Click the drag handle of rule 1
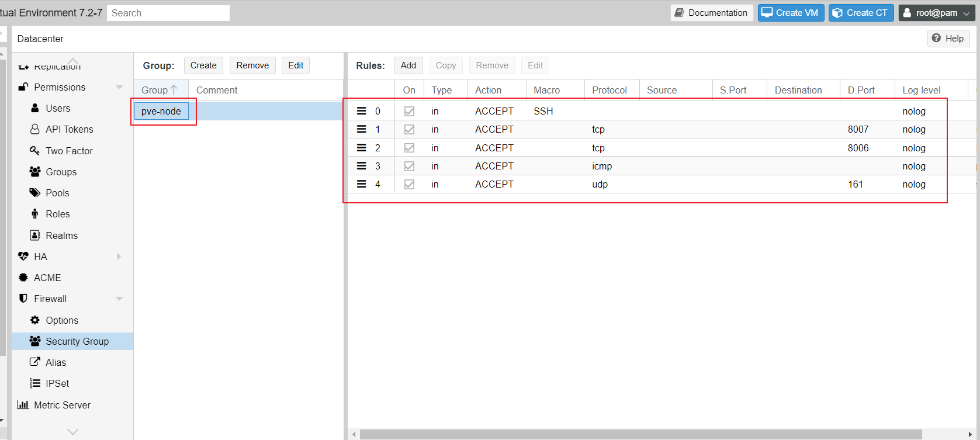The image size is (980, 440). point(362,129)
